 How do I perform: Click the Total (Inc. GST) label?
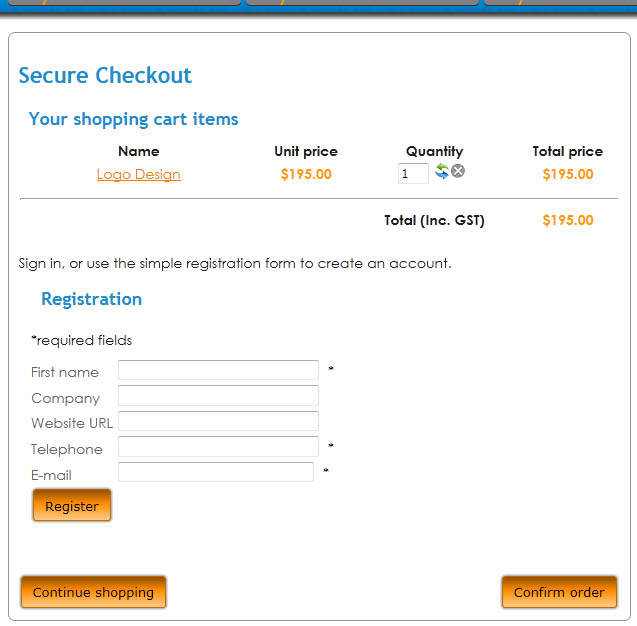click(434, 220)
